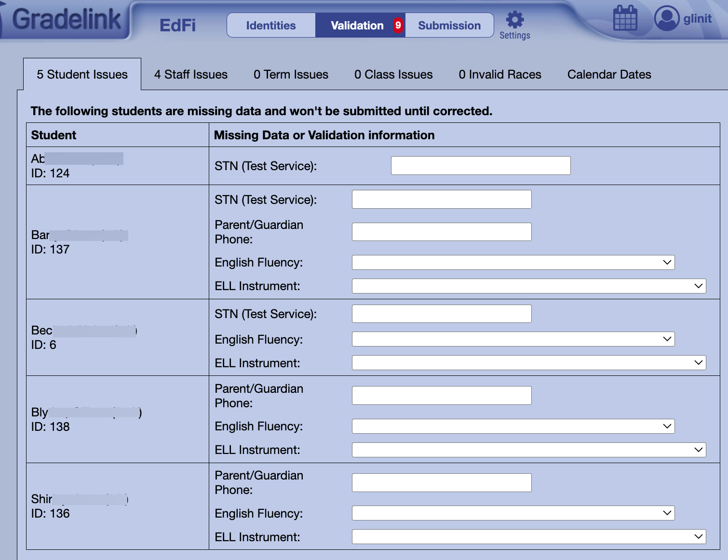Click Parent/Guardian Phone field for ID 136
Viewport: 728px width, 560px height.
click(x=442, y=482)
